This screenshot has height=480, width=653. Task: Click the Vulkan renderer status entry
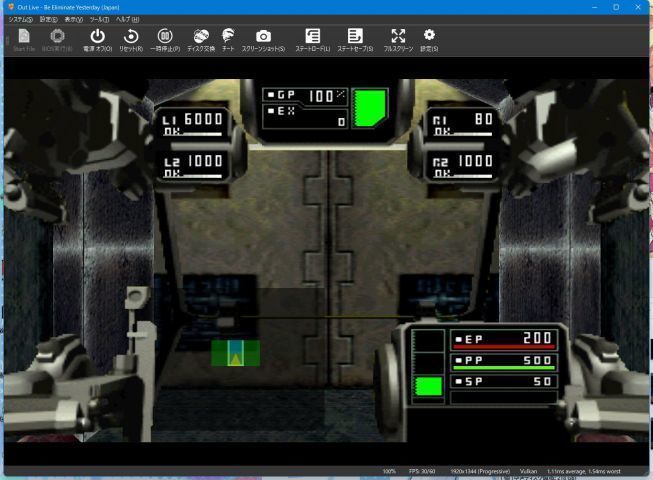click(528, 471)
